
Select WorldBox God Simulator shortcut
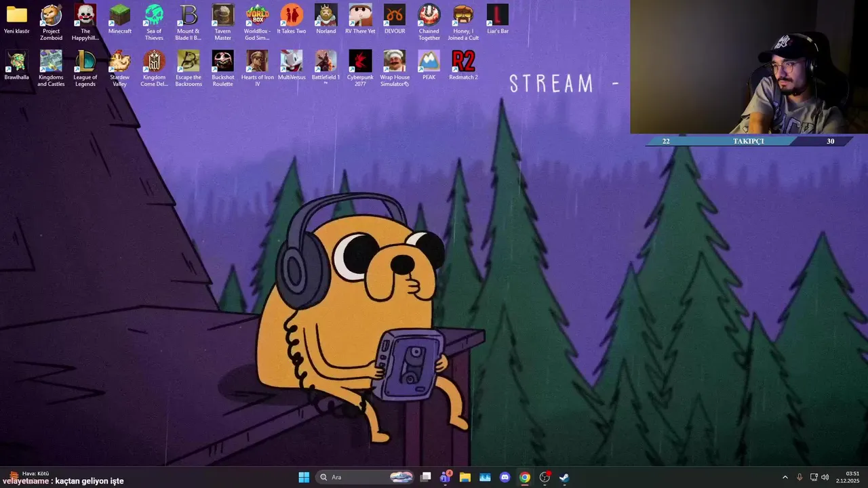point(257,22)
